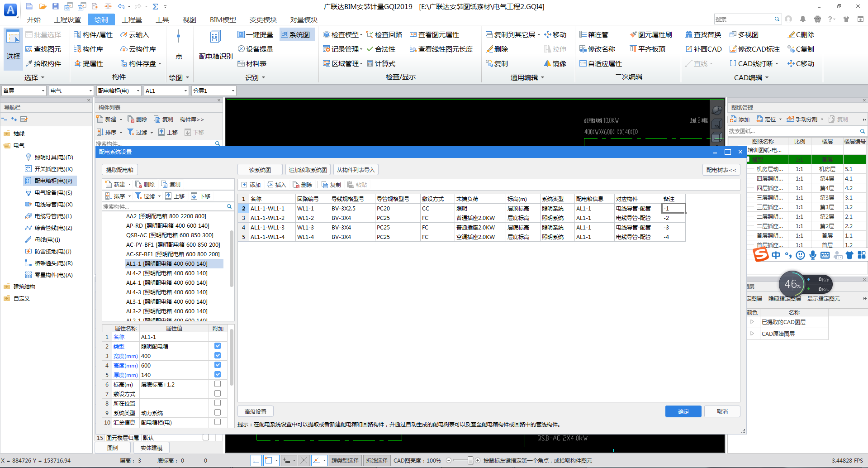Switch to the BIM模型 ribbon tab
Screen dimensions: 868x468
(223, 19)
